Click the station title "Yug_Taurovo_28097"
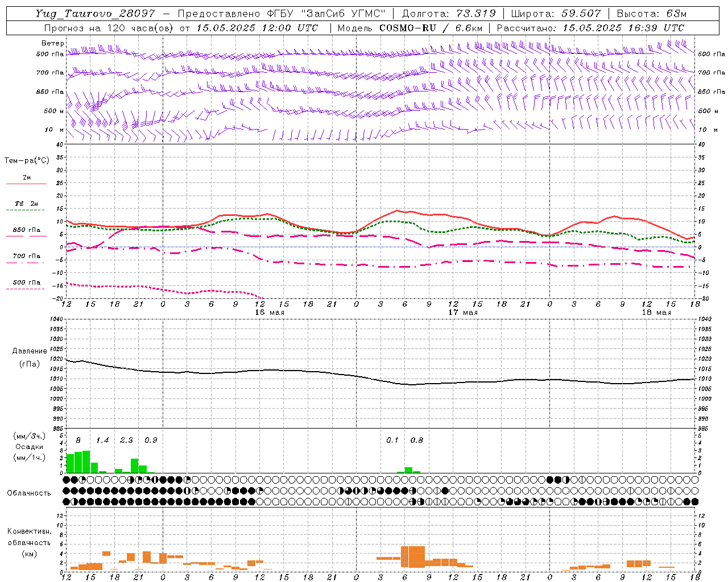Image resolution: width=728 pixels, height=582 pixels. (x=96, y=14)
